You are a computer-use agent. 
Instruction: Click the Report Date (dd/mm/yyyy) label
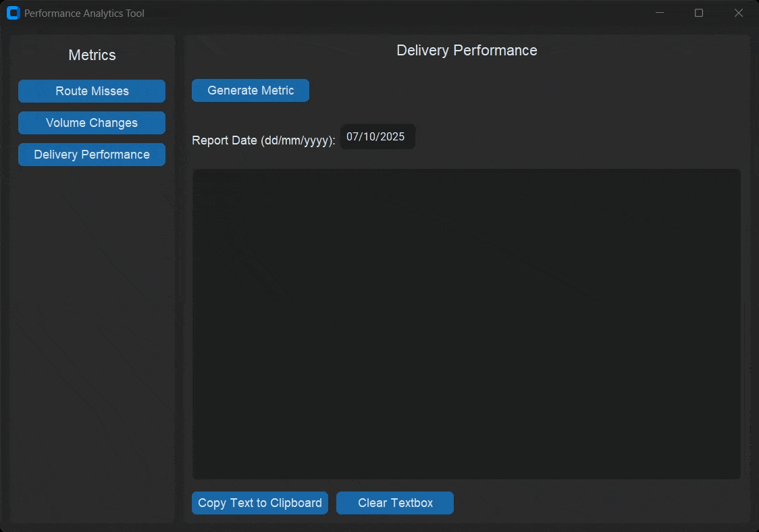pyautogui.click(x=263, y=140)
